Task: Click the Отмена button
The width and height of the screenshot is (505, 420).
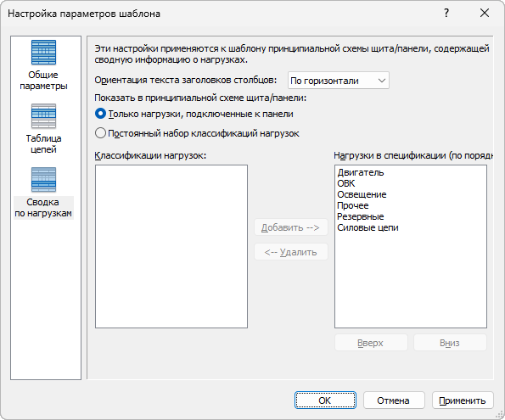Action: (394, 400)
